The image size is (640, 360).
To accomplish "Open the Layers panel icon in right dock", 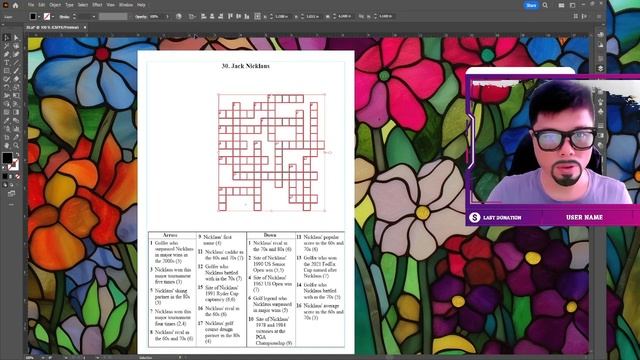I will click(600, 69).
